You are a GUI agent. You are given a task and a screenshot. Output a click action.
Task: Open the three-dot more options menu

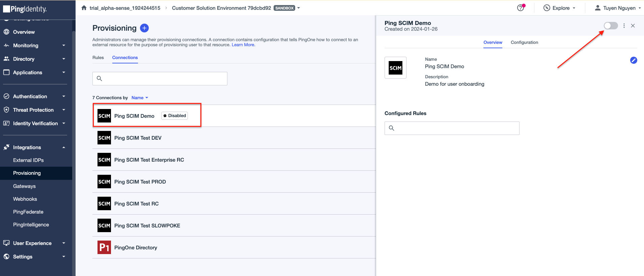click(624, 26)
